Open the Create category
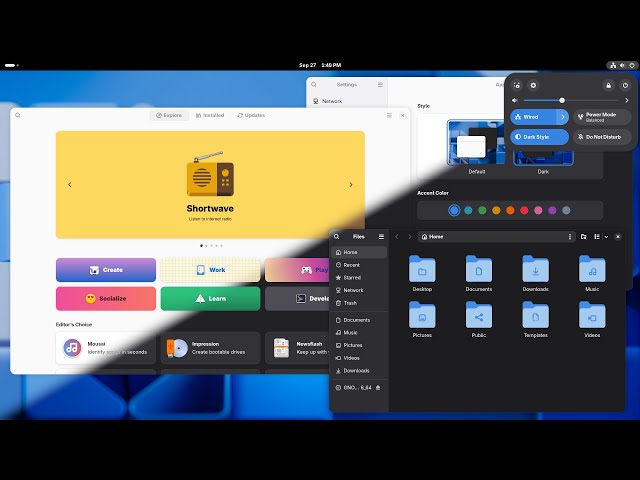This screenshot has width=640, height=480. click(106, 270)
